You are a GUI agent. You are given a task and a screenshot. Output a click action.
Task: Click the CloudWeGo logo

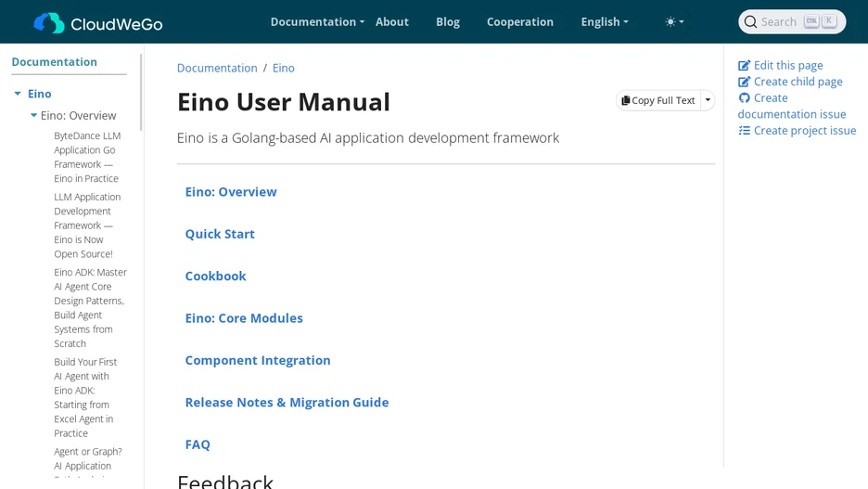pos(98,22)
